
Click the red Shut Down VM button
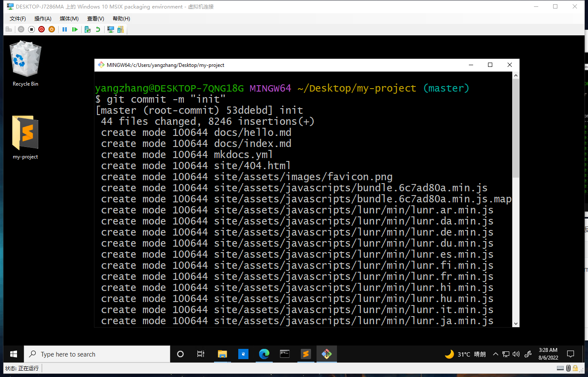pyautogui.click(x=41, y=29)
